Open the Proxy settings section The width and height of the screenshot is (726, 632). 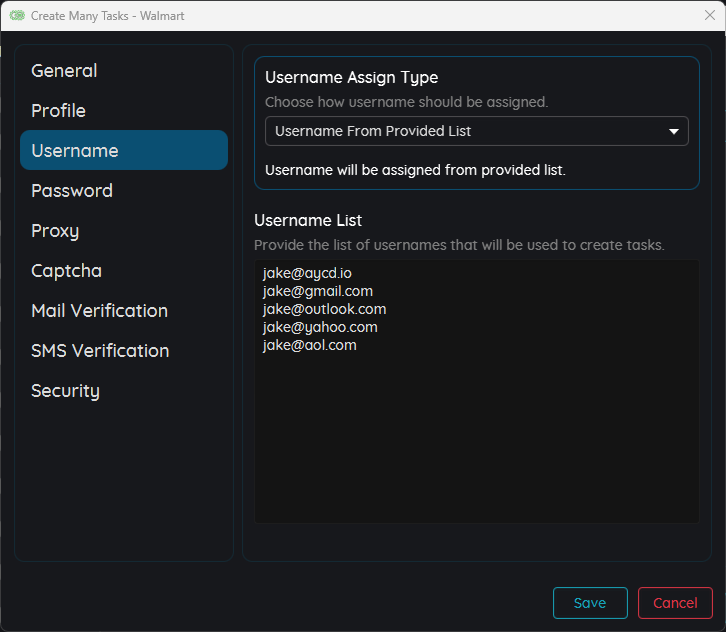pyautogui.click(x=55, y=231)
